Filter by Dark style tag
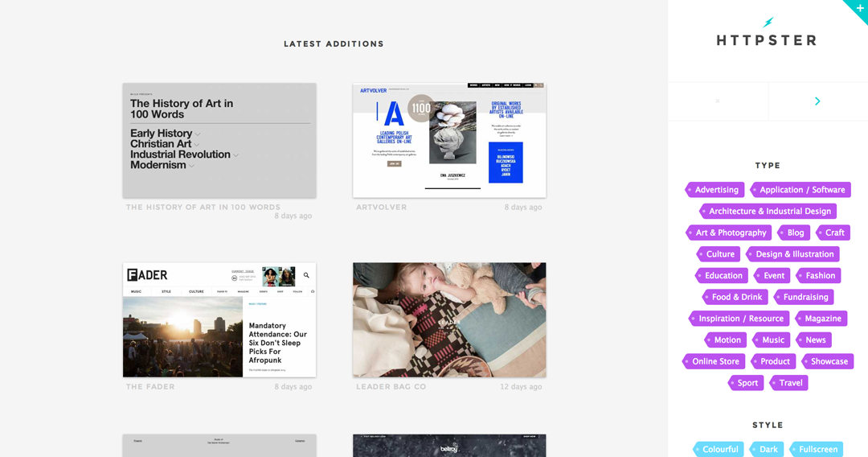Screen dimensions: 868x457 pyautogui.click(x=766, y=449)
